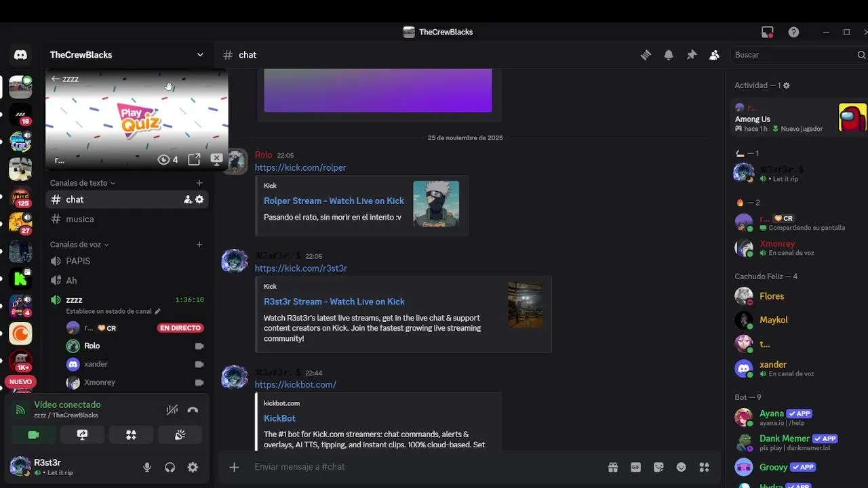Close the stream preview overlay
868x488 pixels.
tap(216, 159)
